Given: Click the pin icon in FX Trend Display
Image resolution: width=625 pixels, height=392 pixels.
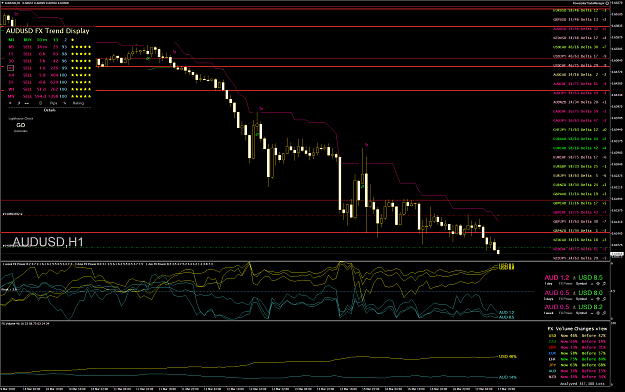Looking at the screenshot, I should [19, 103].
